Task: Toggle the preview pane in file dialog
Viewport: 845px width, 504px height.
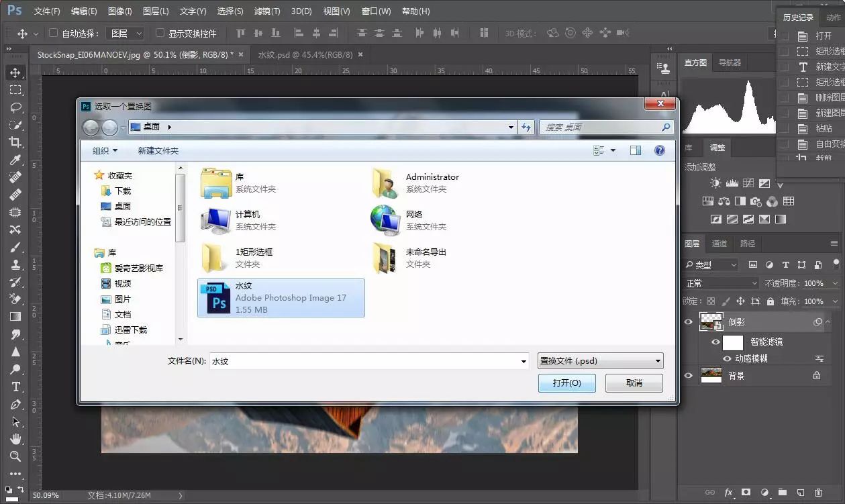Action: coord(636,151)
